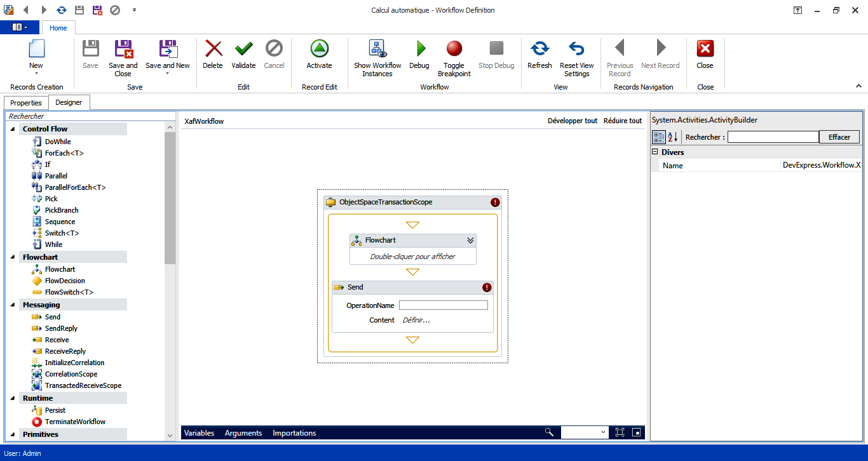Viewport: 868px width, 461px height.
Task: Select FlowDecision in toolbox
Action: (58, 281)
